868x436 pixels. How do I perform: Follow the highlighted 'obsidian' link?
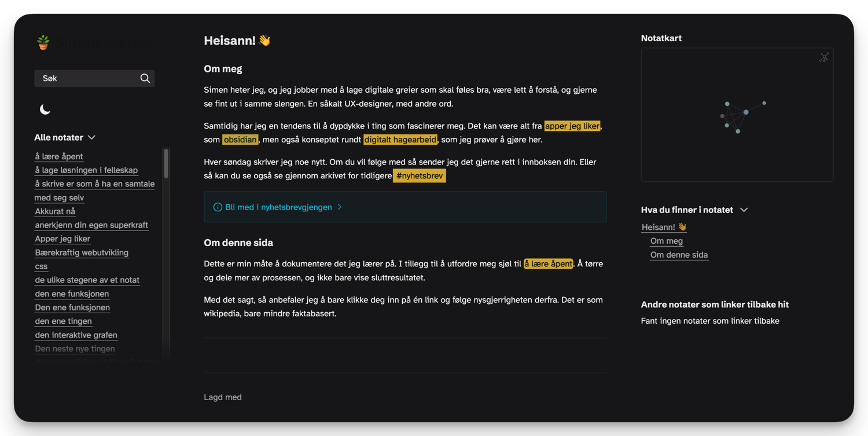[240, 140]
